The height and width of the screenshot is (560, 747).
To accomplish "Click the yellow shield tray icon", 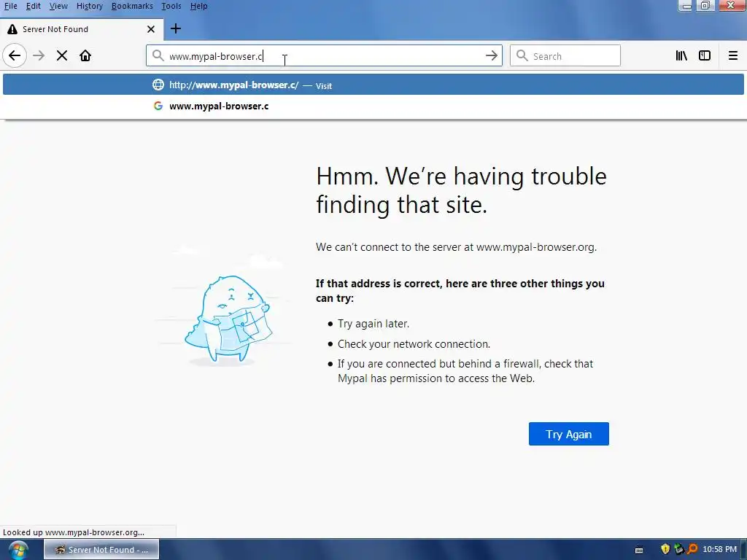I will 665,549.
